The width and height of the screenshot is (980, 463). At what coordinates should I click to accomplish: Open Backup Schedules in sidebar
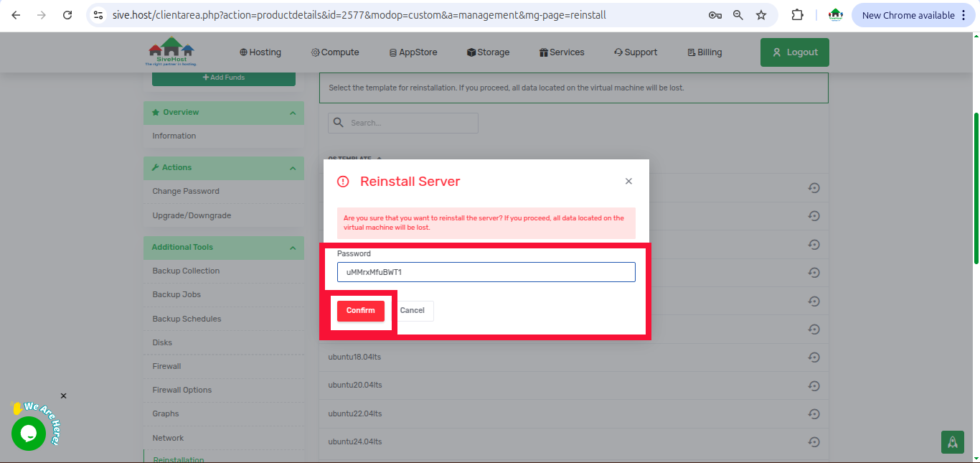187,319
